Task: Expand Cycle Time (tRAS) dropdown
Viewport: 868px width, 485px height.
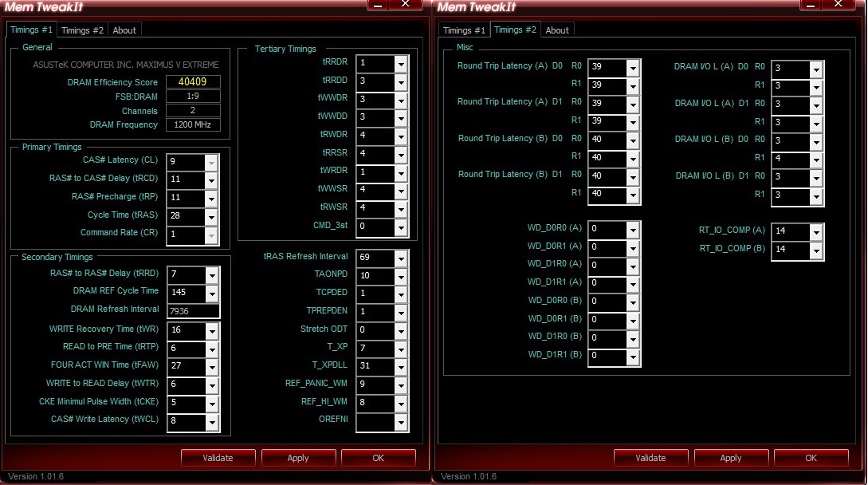Action: [x=211, y=217]
